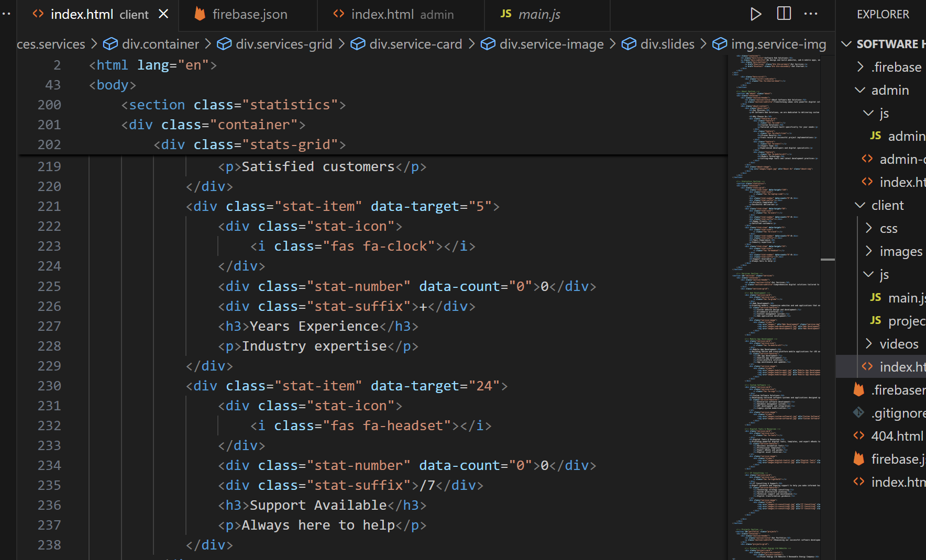
Task: Open the firebase.json tab
Action: click(x=249, y=15)
